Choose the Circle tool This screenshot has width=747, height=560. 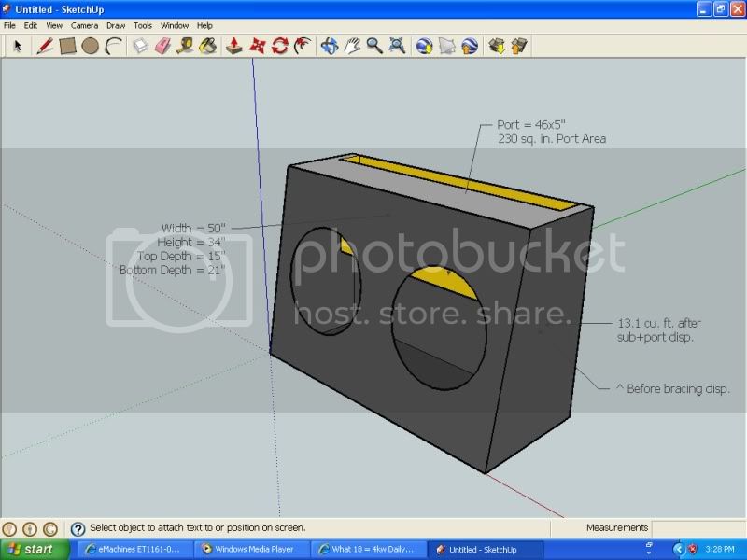(x=90, y=46)
